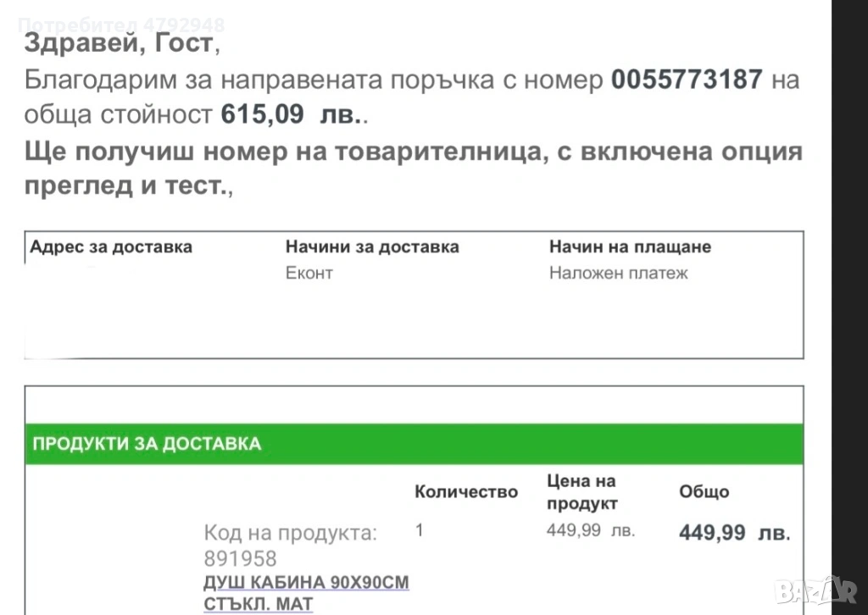Click order number 0055773187
Screen dimensions: 868x615
[x=687, y=80]
